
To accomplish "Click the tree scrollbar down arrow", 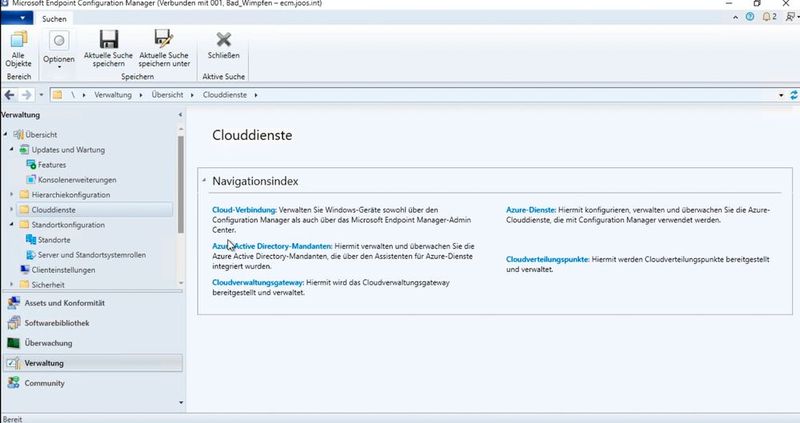I will (181, 283).
